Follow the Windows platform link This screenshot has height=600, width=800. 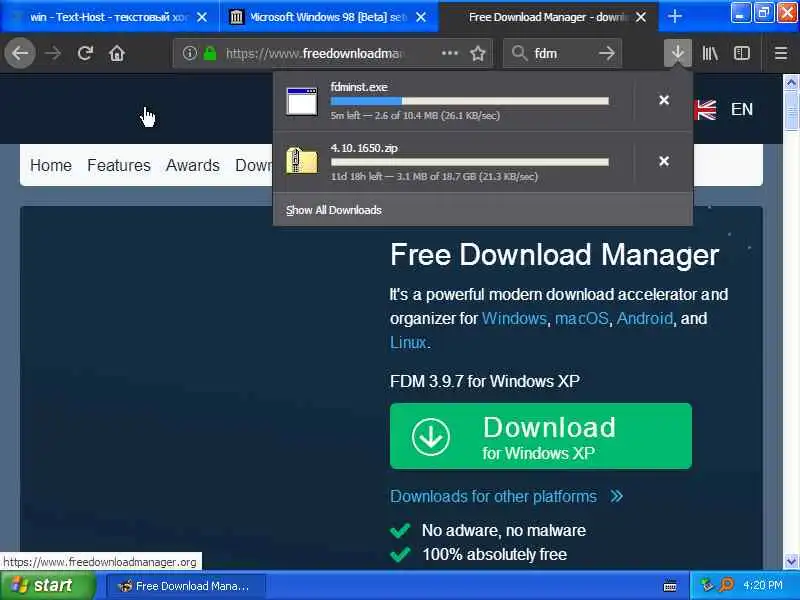(514, 318)
